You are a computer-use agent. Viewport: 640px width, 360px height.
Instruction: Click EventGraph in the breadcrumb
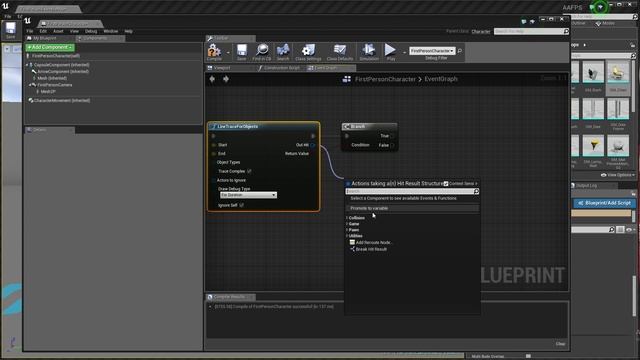(x=441, y=79)
